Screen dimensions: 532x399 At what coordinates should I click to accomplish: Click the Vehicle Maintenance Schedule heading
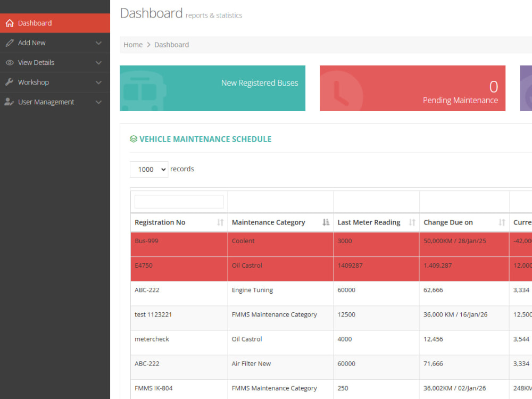(x=205, y=139)
